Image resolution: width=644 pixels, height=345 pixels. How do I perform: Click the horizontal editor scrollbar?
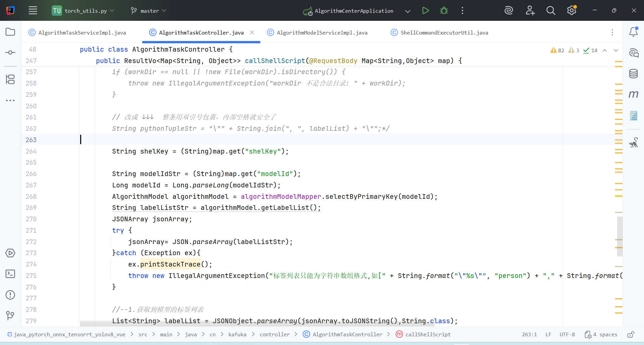[257, 324]
